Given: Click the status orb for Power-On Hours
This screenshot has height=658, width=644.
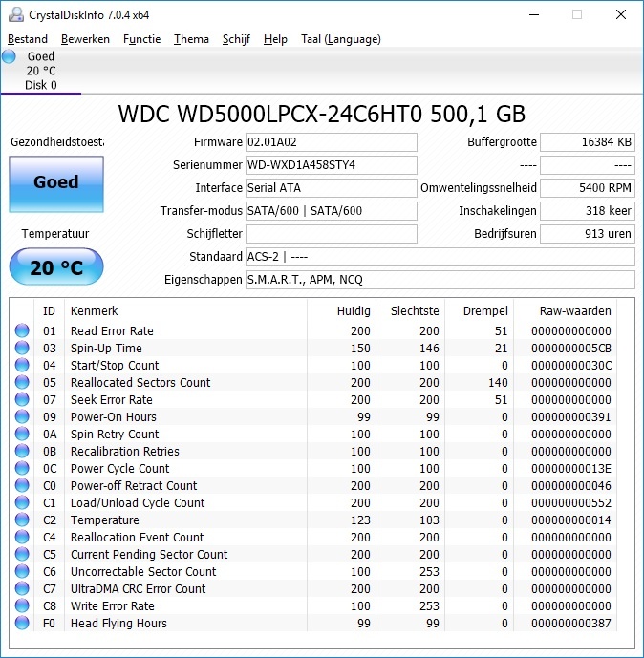Looking at the screenshot, I should 22,416.
